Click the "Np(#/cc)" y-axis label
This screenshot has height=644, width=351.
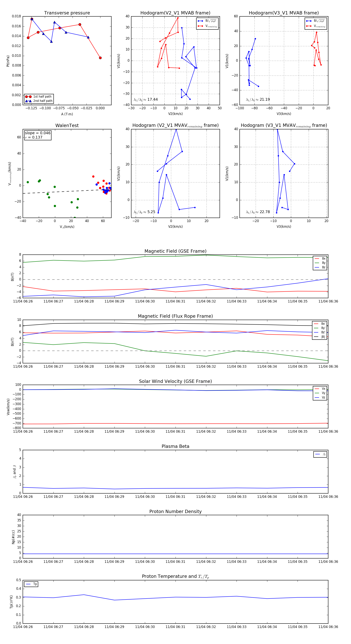coord(13,537)
